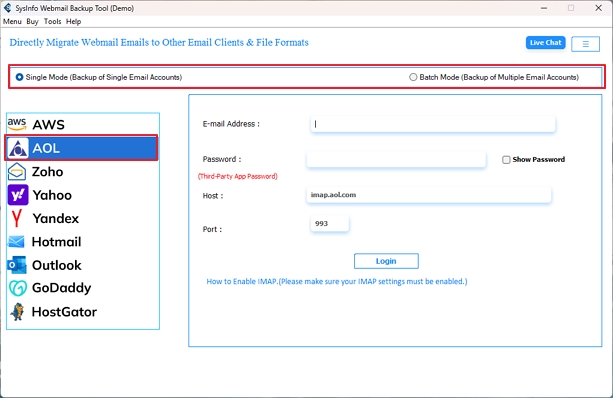The image size is (613, 398).
Task: Click the Hotmail envelope icon
Action: click(16, 242)
